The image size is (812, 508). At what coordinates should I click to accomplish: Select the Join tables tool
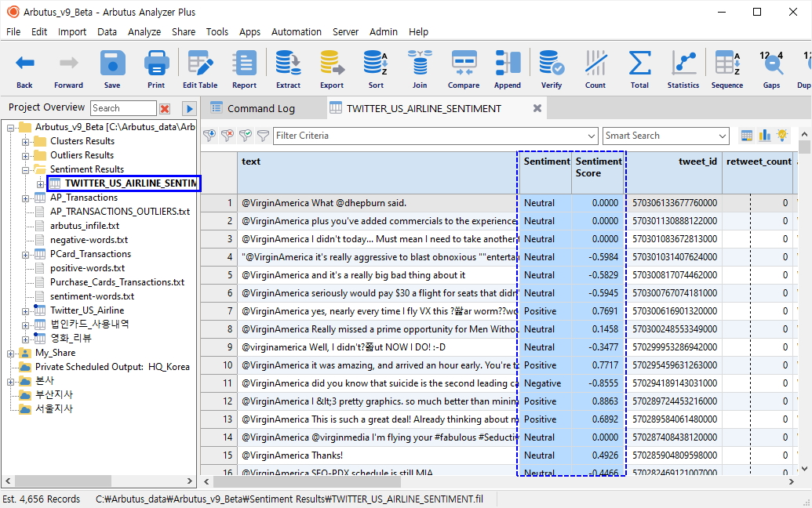[x=420, y=69]
